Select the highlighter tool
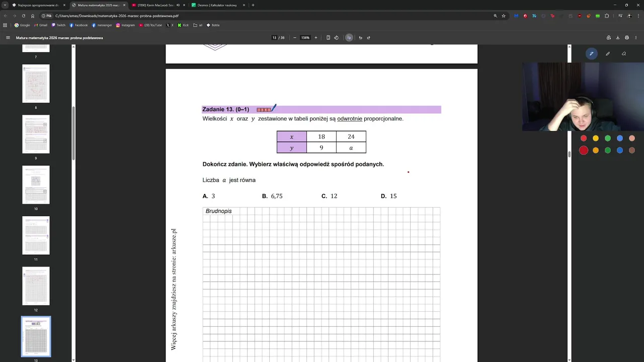The width and height of the screenshot is (644, 362). [608, 54]
